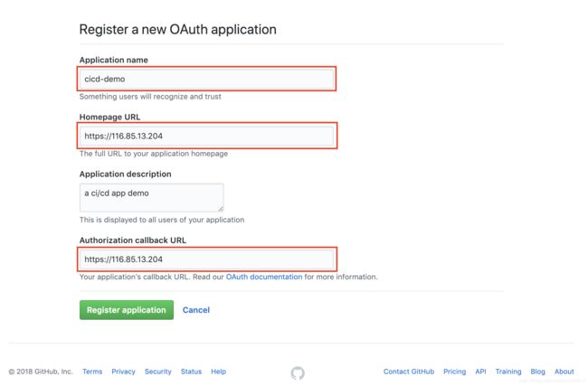Click the GitHub Octocat logo in footer
The image size is (588, 386).
[x=298, y=372]
